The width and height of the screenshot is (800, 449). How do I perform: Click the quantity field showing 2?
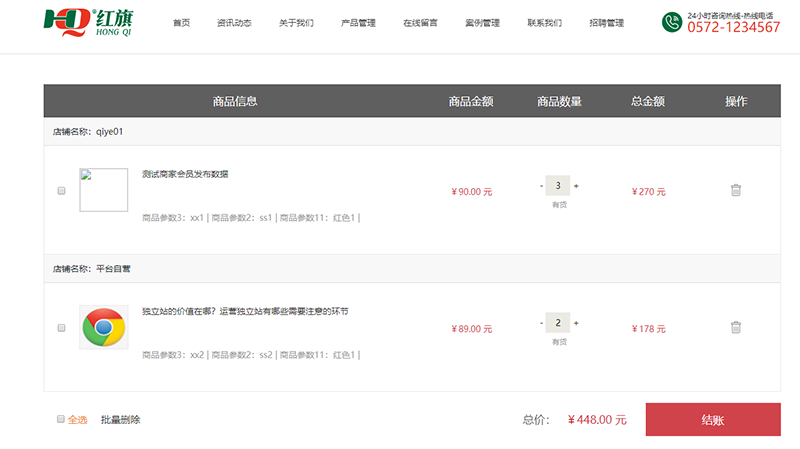point(558,323)
